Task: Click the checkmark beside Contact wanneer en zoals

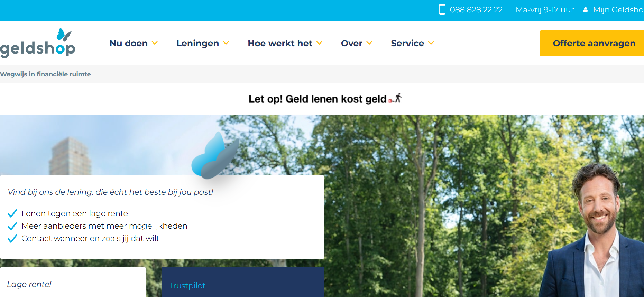Action: [12, 238]
